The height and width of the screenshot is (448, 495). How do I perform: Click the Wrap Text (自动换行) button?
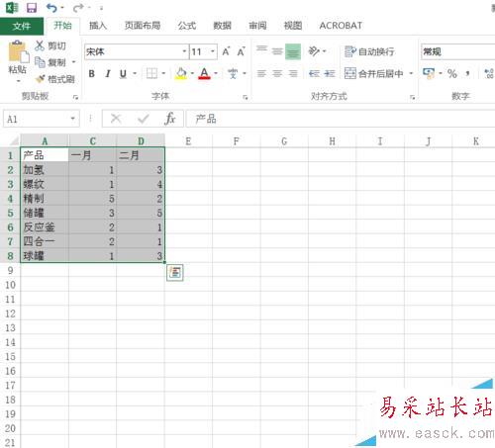[x=369, y=51]
